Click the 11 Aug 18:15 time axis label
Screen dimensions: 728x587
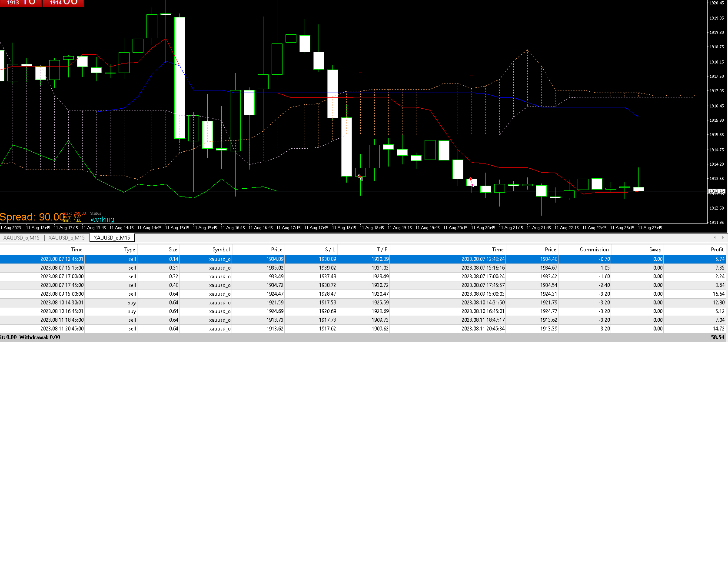(x=344, y=228)
